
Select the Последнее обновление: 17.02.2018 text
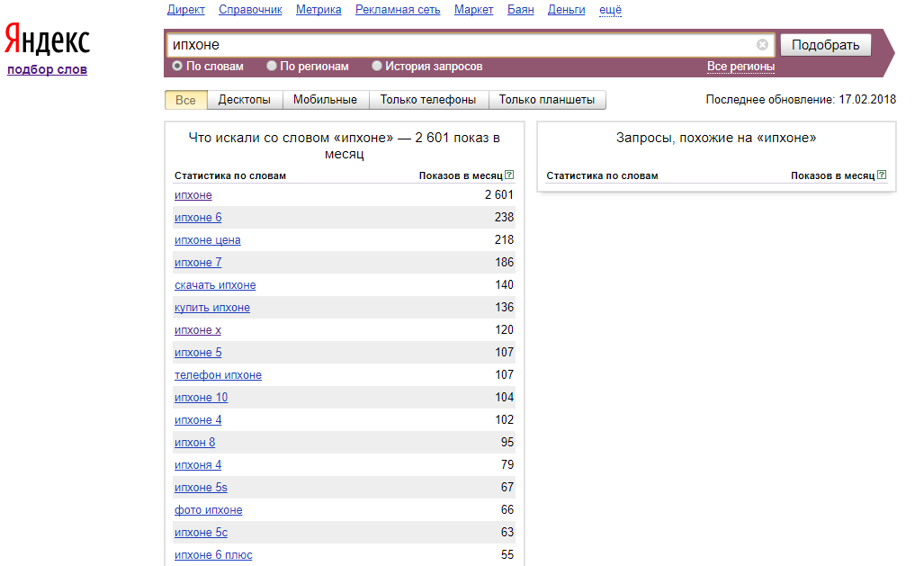click(x=801, y=100)
